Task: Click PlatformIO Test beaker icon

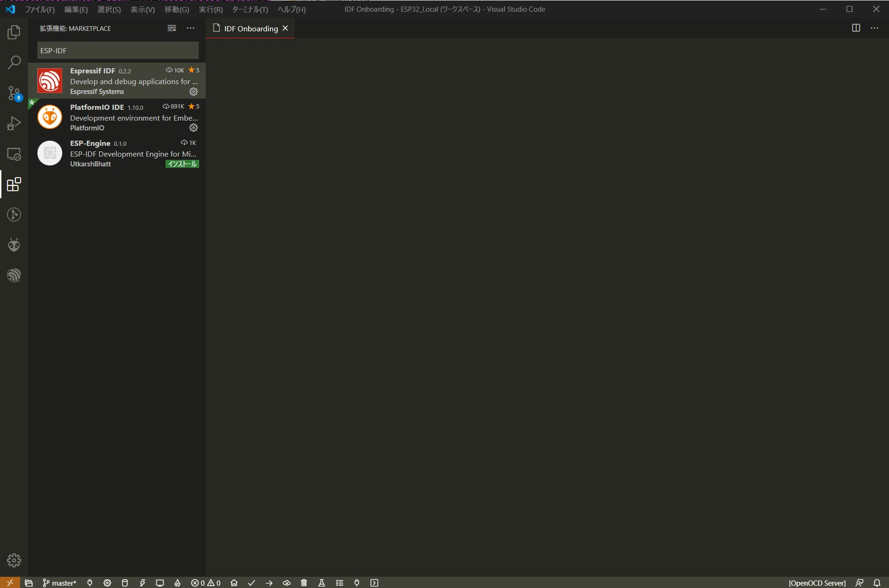Action: click(x=322, y=583)
